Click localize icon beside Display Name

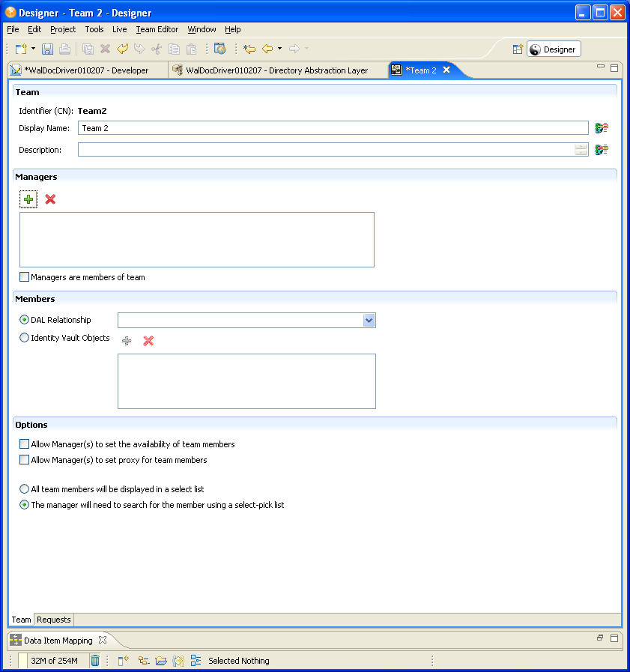pos(602,127)
